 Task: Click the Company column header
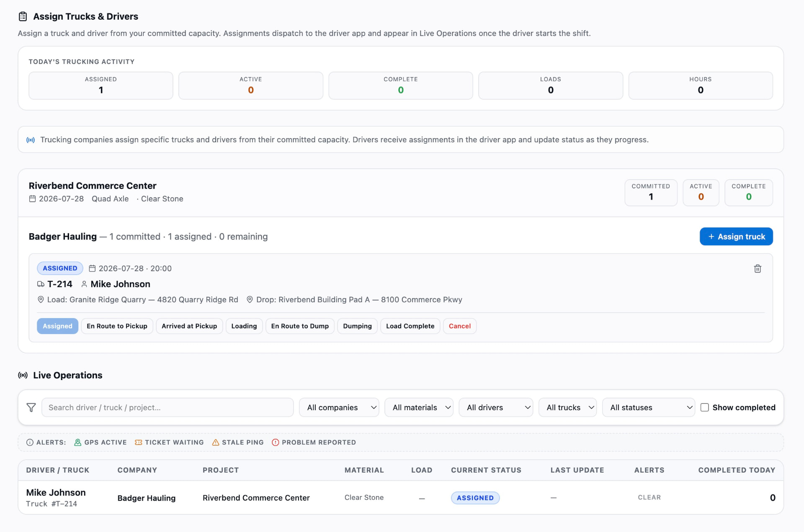[x=137, y=470]
